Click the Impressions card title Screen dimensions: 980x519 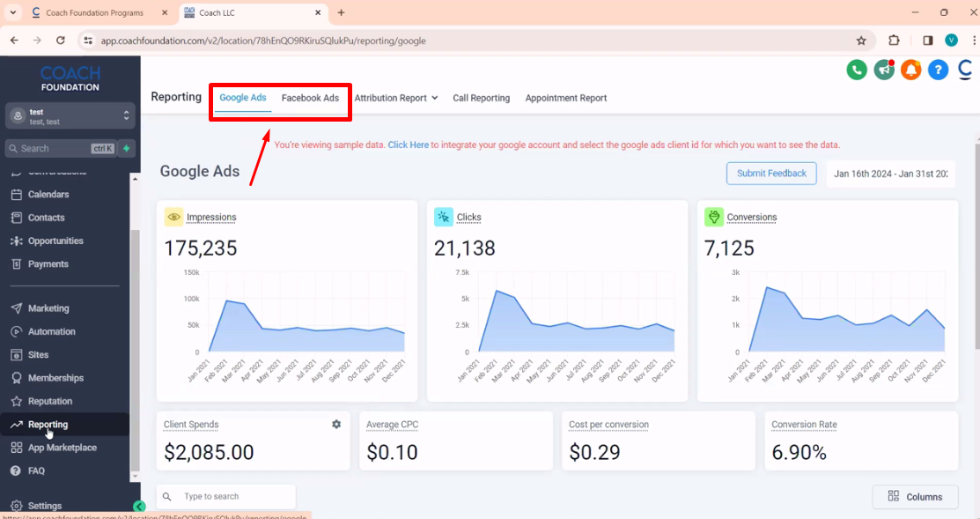pyautogui.click(x=211, y=218)
